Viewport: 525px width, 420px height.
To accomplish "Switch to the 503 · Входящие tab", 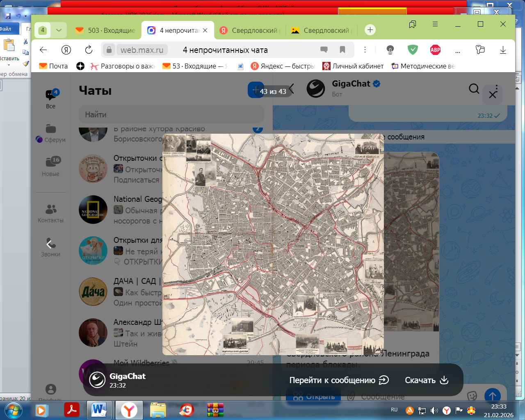I will click(x=105, y=30).
